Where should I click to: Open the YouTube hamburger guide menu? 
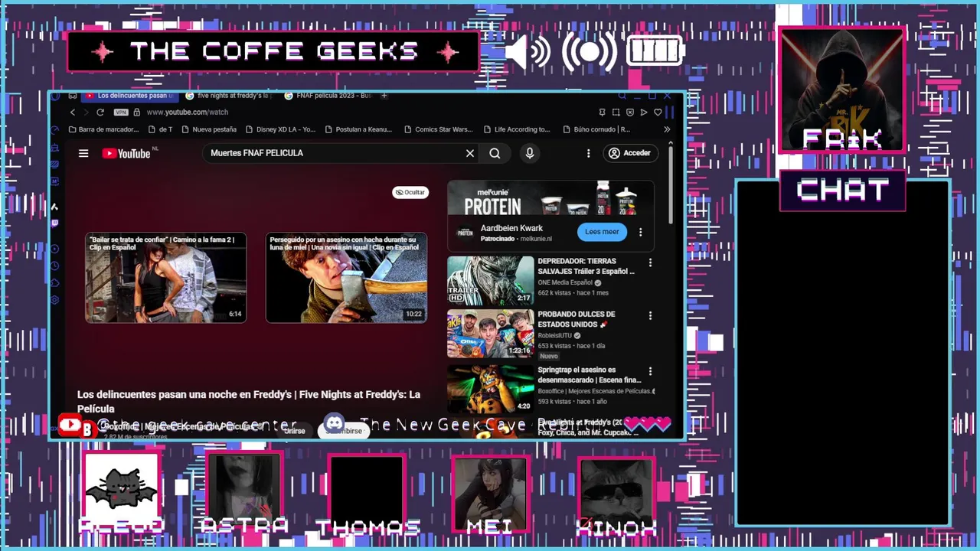83,153
